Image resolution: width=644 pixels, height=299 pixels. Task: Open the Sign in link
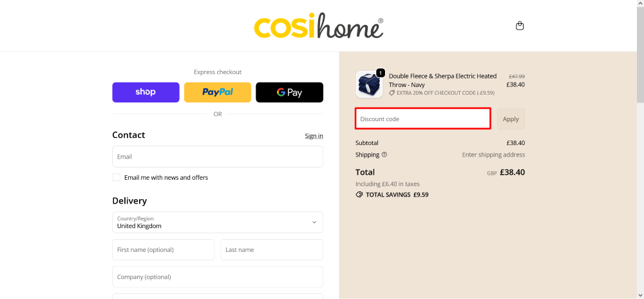(x=314, y=136)
